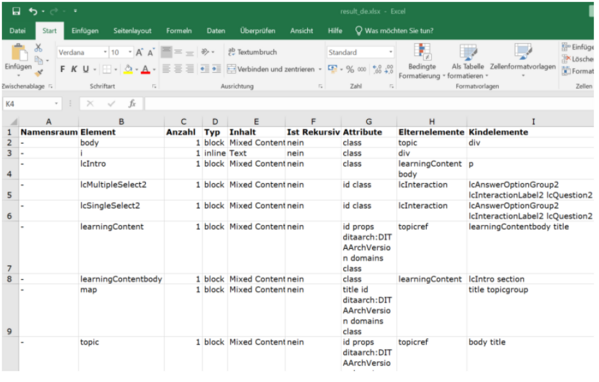Click the Paste (Einfügen) clipboard icon
Viewport: 599px width, 382px height.
click(19, 52)
